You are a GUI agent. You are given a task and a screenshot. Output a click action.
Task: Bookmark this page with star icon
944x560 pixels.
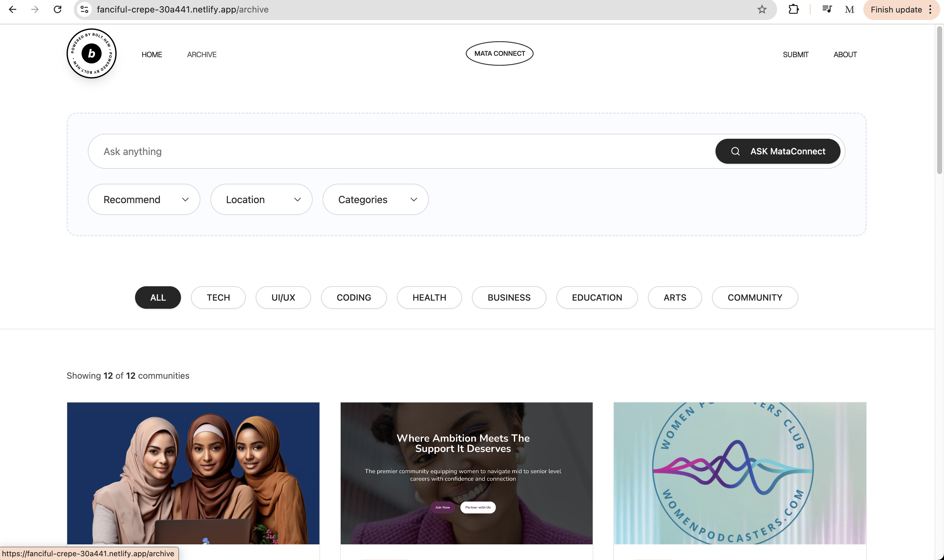pyautogui.click(x=762, y=9)
